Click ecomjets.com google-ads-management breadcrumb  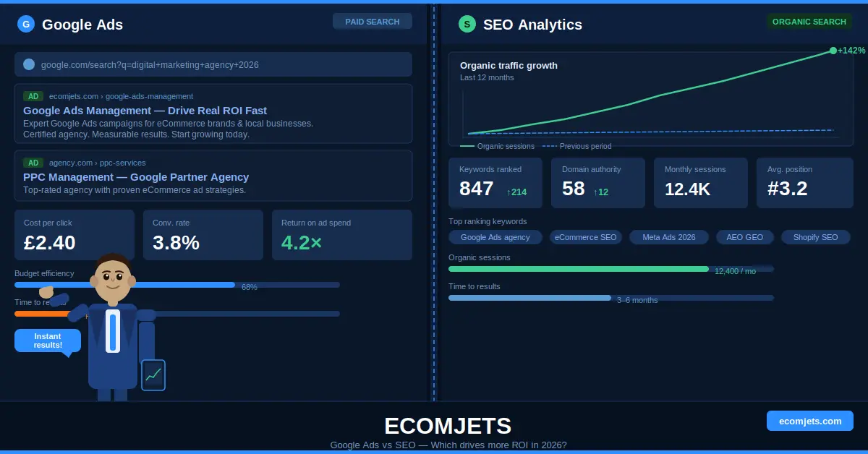121,96
